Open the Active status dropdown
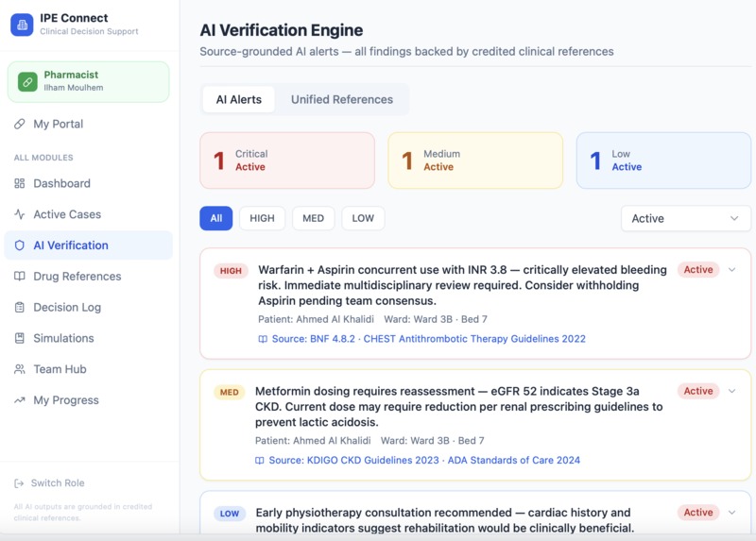The height and width of the screenshot is (541, 756). tap(686, 218)
